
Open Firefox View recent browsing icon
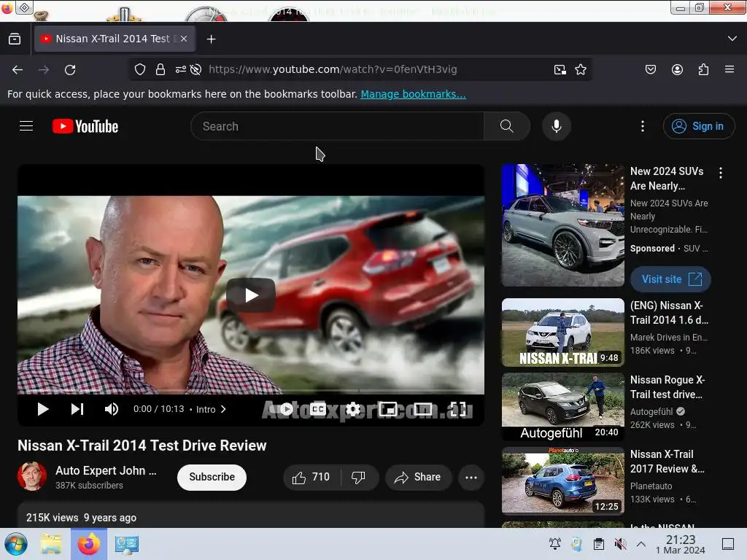pyautogui.click(x=15, y=39)
